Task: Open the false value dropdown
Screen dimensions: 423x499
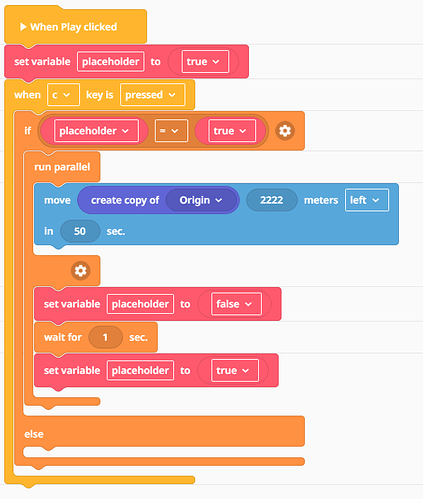Action: [x=236, y=304]
